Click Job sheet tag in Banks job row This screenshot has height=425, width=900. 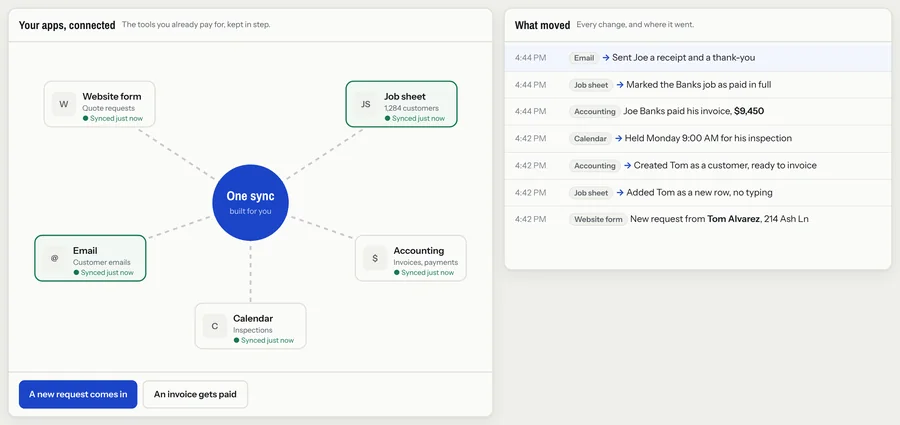click(x=591, y=85)
